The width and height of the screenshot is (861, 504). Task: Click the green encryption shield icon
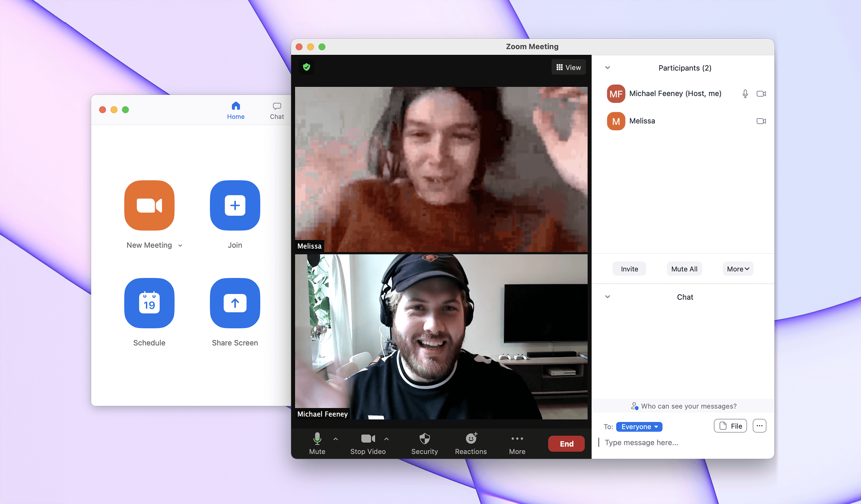tap(306, 67)
